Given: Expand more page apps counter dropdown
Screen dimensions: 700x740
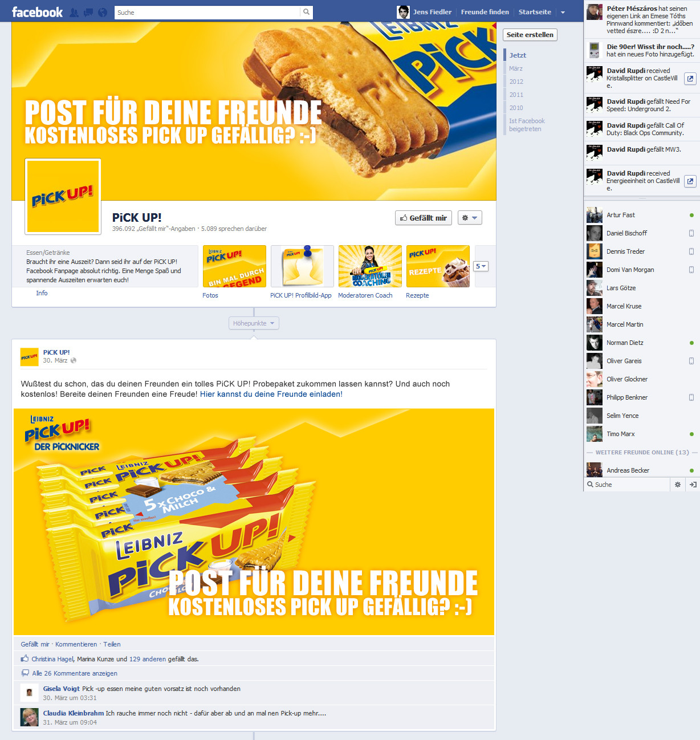Looking at the screenshot, I should point(481,266).
